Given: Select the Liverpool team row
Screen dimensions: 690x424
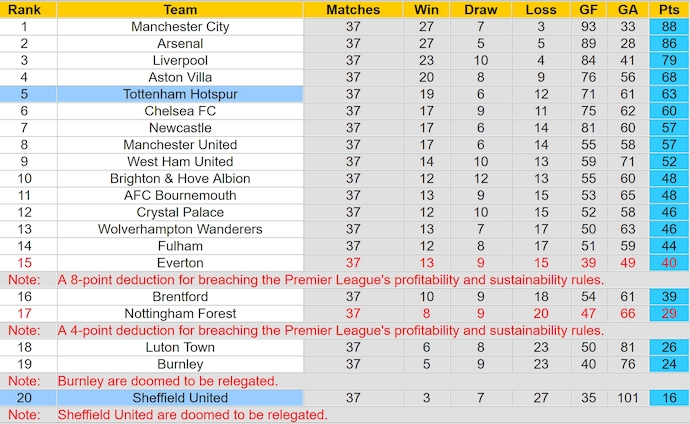Looking at the screenshot, I should pyautogui.click(x=180, y=61).
